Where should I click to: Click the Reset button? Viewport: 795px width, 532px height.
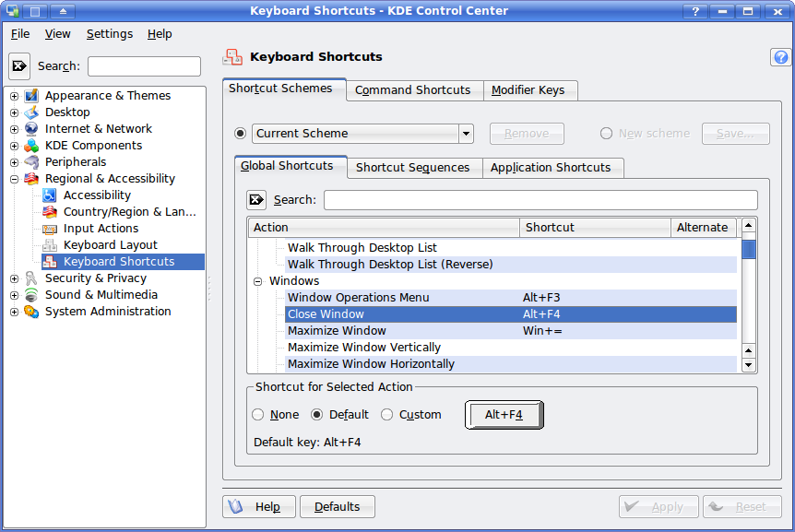click(x=742, y=507)
